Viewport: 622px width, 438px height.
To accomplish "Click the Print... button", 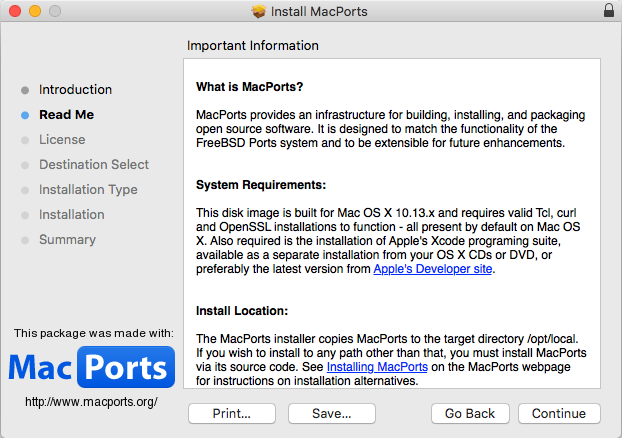I will point(232,413).
